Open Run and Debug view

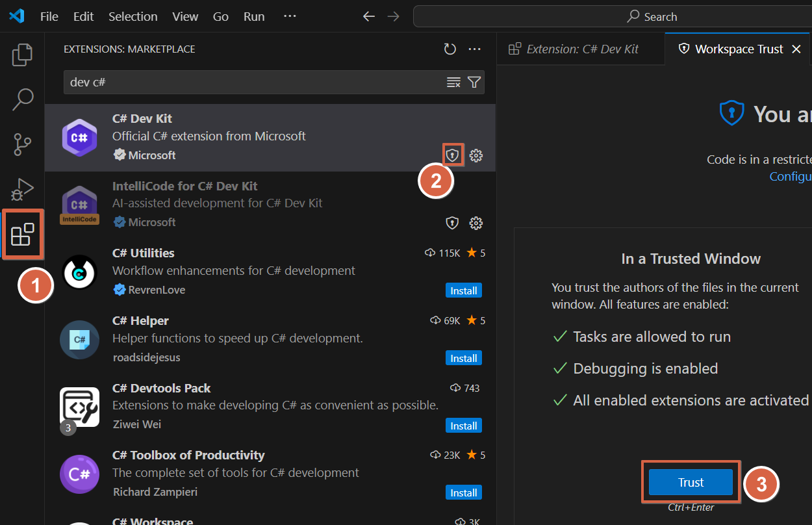(23, 189)
